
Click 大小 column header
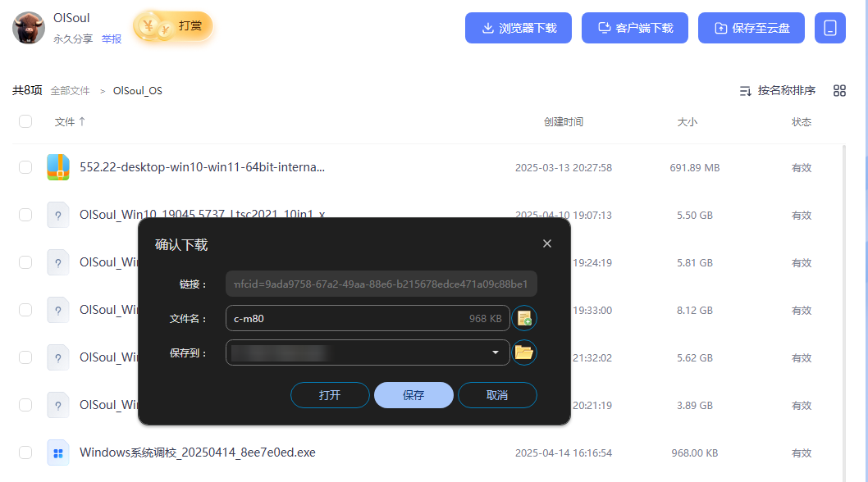pyautogui.click(x=687, y=122)
